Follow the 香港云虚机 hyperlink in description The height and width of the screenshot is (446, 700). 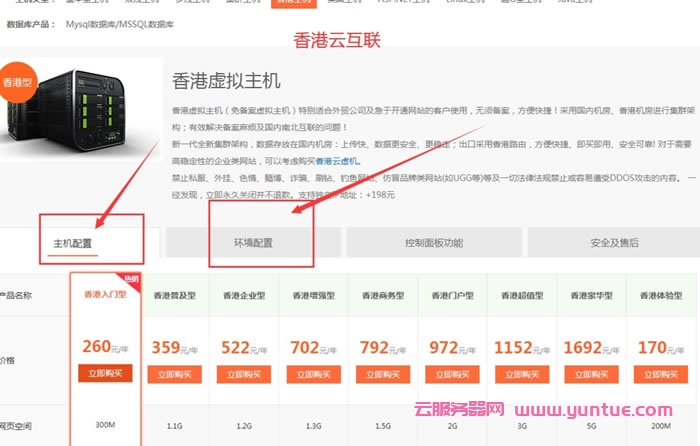338,161
